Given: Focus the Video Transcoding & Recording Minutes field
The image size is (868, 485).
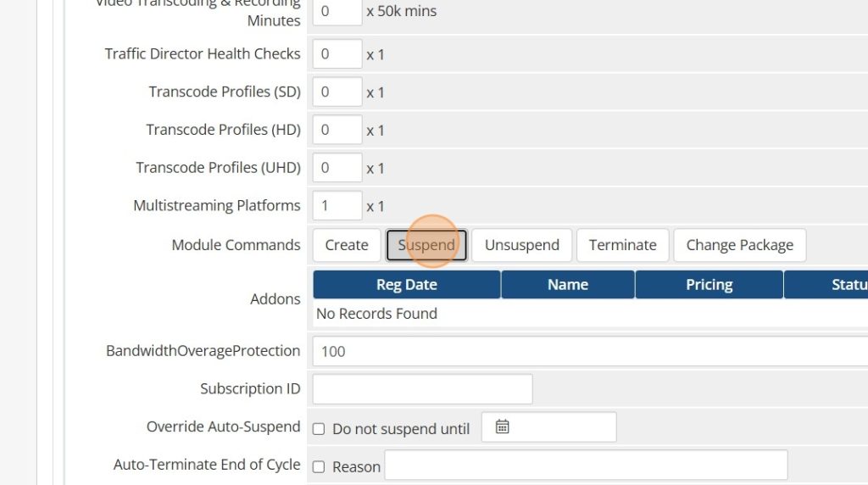Looking at the screenshot, I should [337, 11].
